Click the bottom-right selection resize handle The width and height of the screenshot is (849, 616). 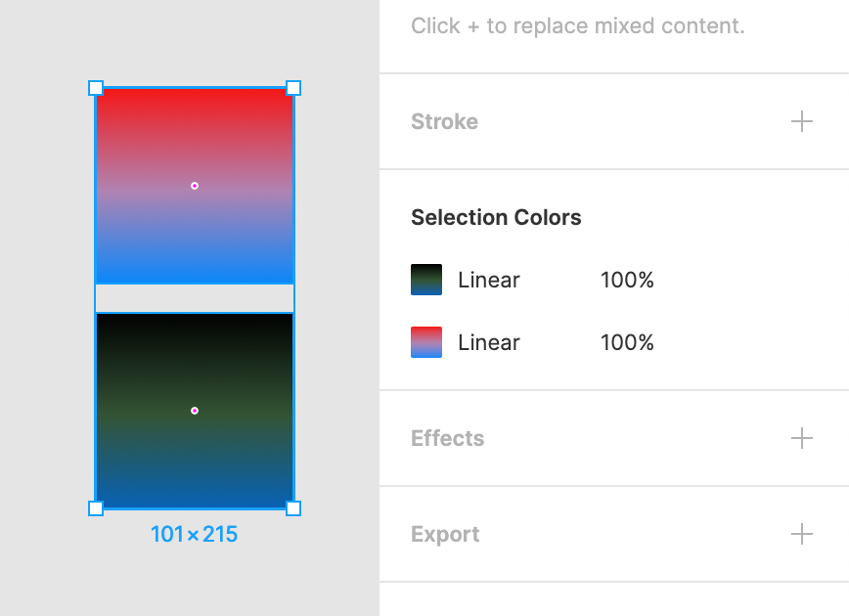(x=293, y=508)
